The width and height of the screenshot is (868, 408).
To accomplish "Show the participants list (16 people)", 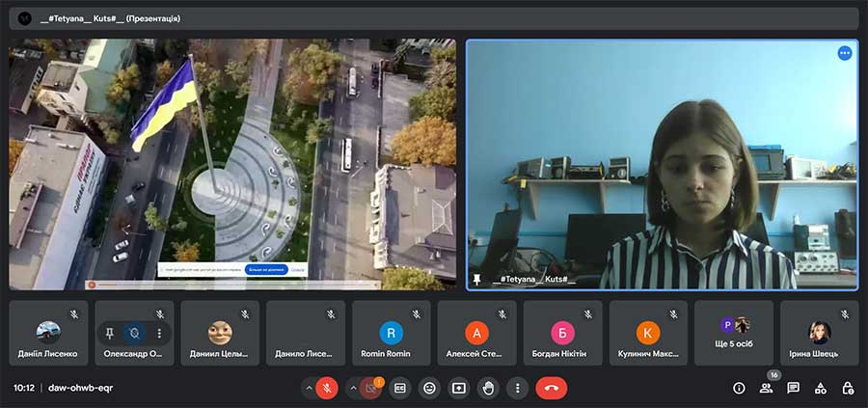I will pyautogui.click(x=766, y=388).
